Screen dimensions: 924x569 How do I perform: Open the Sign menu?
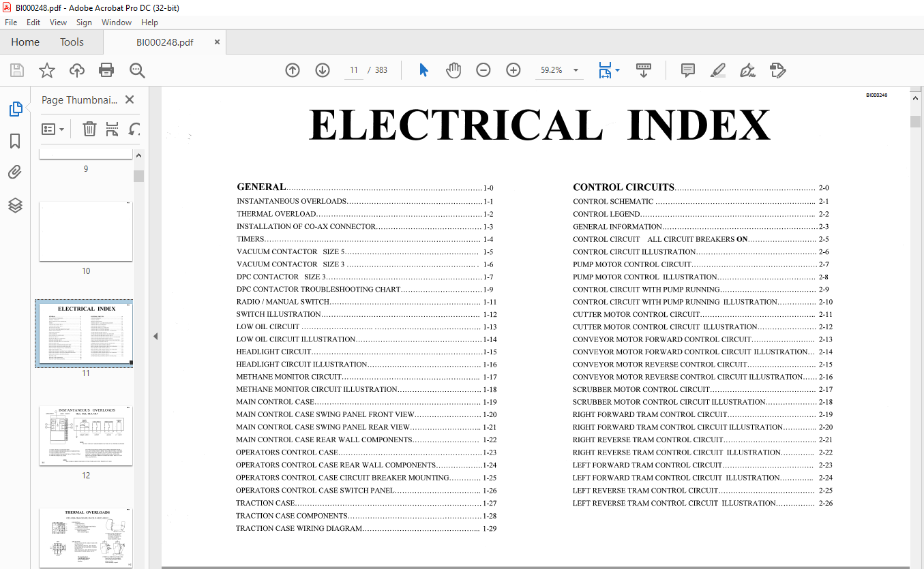point(84,22)
